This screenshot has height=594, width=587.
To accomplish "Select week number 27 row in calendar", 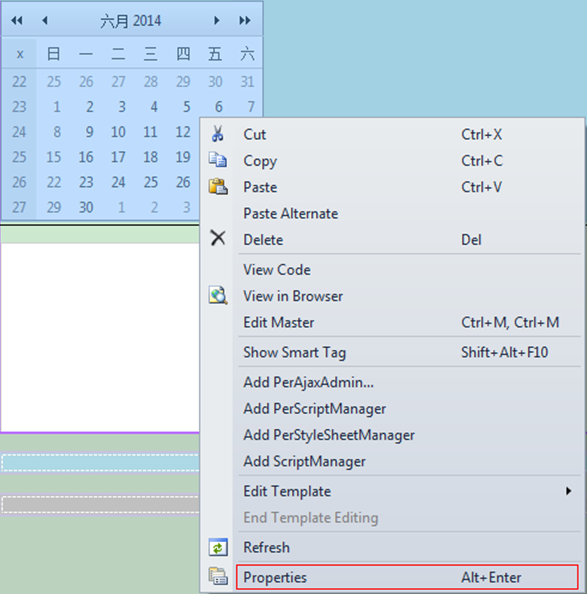I will pos(19,207).
